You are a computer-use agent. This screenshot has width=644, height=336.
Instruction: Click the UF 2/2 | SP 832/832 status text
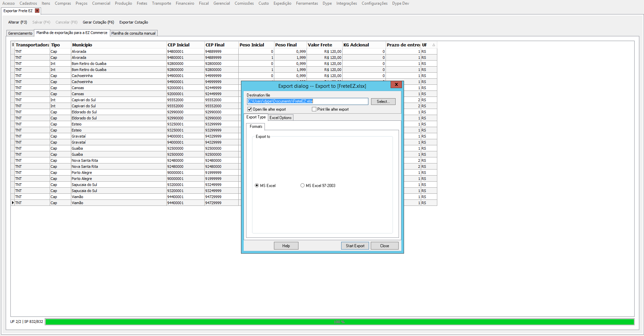pyautogui.click(x=27, y=322)
